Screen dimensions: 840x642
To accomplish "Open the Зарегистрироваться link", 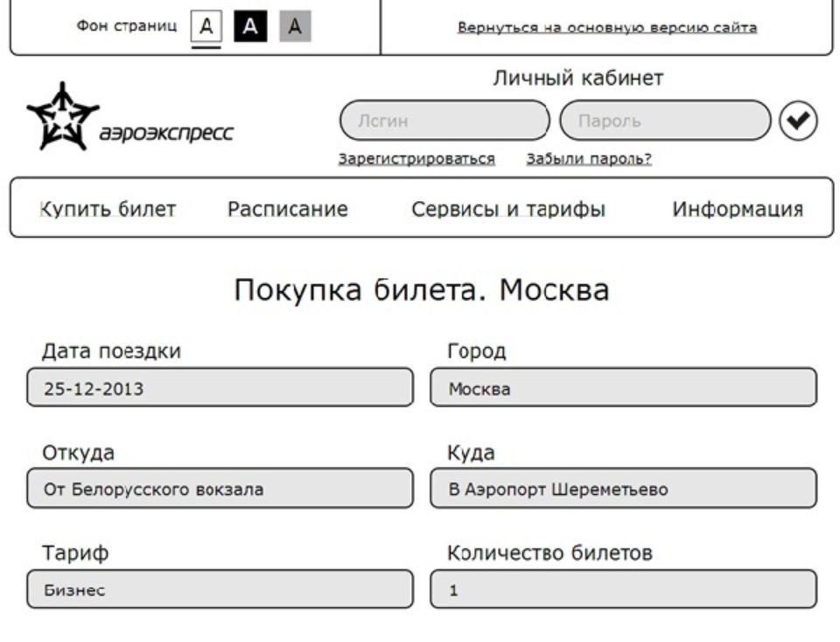I will tap(416, 159).
